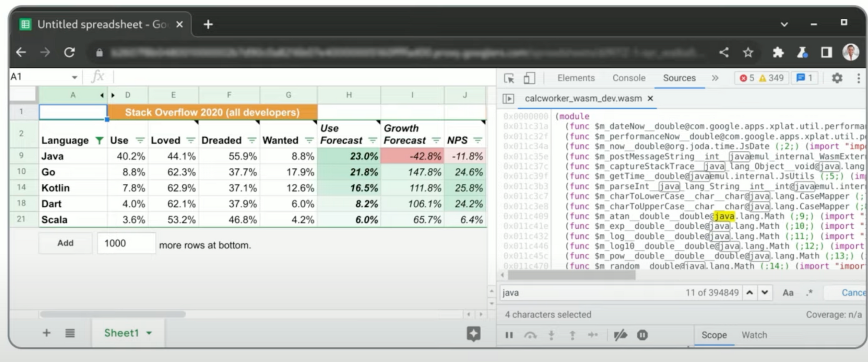Open the Explore button

tap(473, 334)
